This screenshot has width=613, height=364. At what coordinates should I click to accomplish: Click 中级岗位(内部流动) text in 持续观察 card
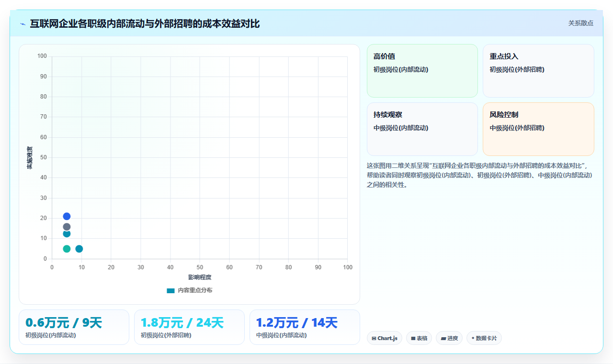coord(401,128)
